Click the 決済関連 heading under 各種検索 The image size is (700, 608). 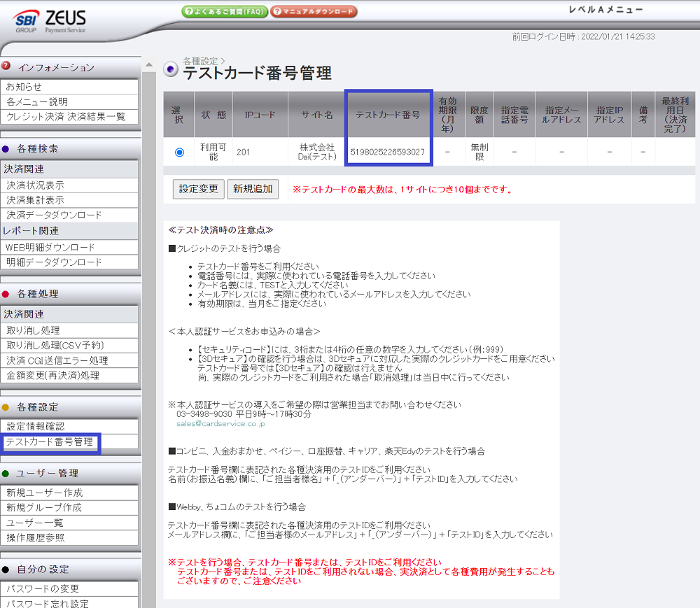(69, 169)
